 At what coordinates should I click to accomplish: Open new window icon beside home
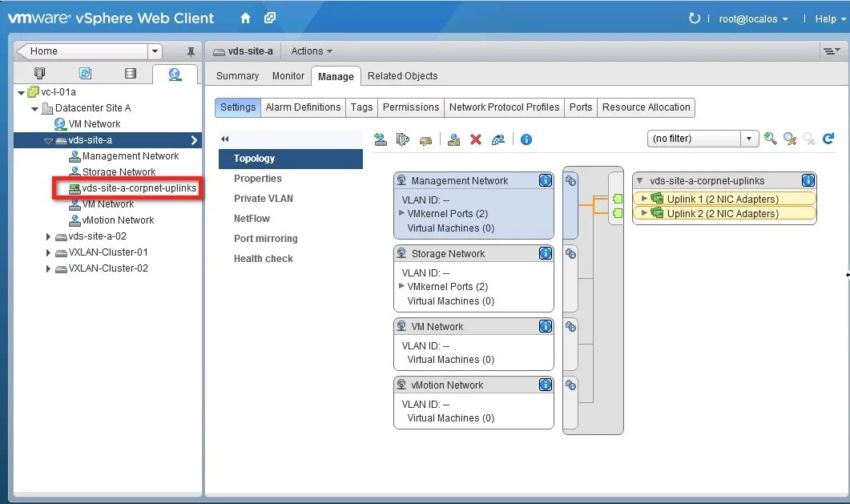[x=269, y=18]
